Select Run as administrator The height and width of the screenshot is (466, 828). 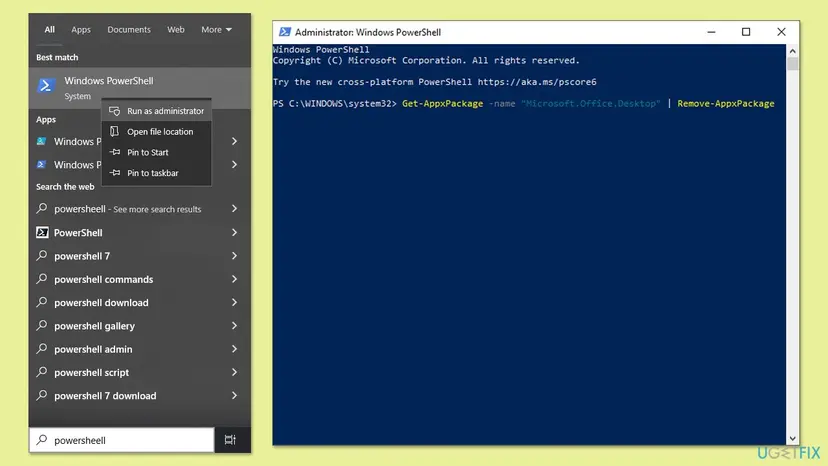point(156,111)
